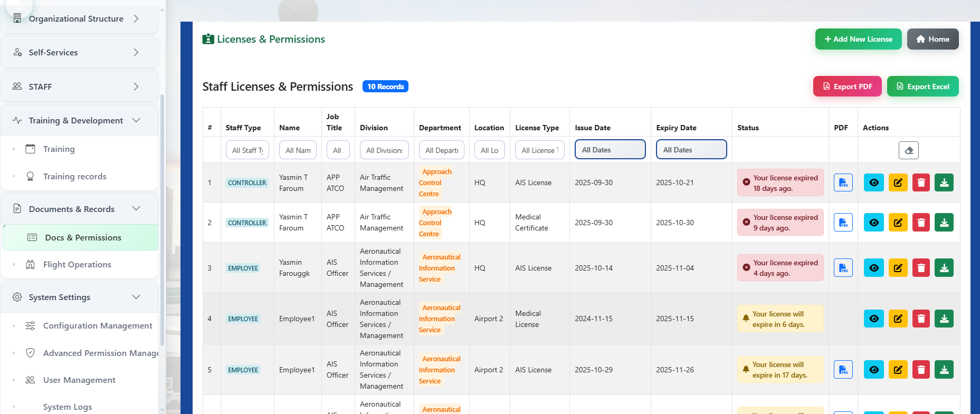Open the All Divisions filter dropdown

click(384, 150)
